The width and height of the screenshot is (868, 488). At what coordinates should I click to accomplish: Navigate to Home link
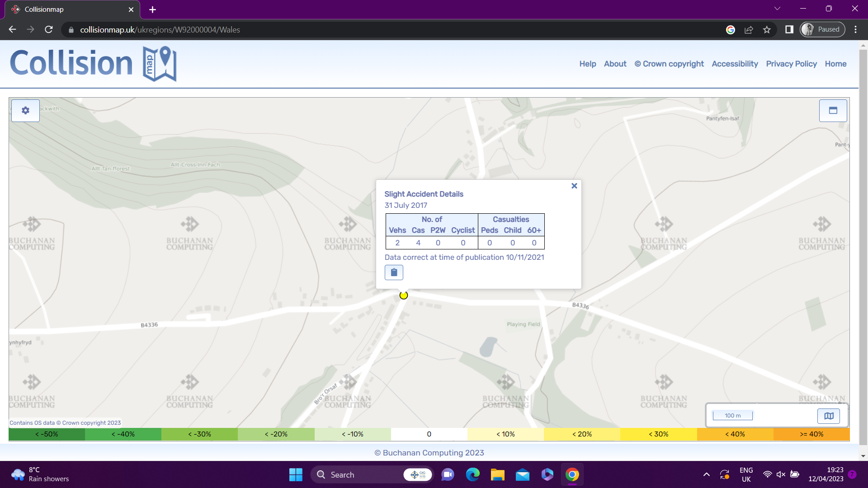(x=835, y=64)
